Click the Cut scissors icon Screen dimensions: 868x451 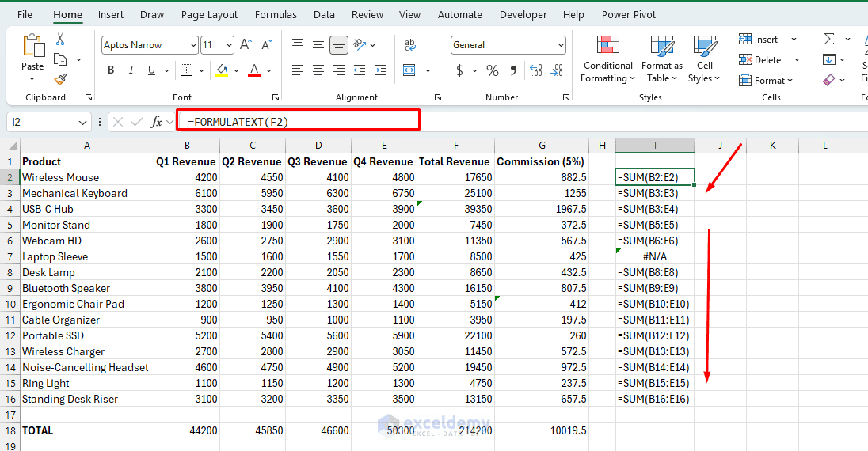(x=59, y=40)
